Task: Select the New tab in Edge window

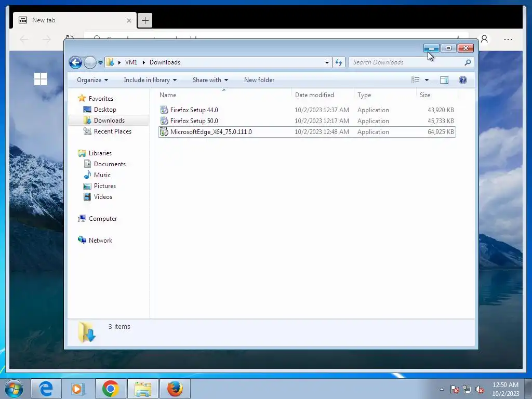Action: [75, 20]
